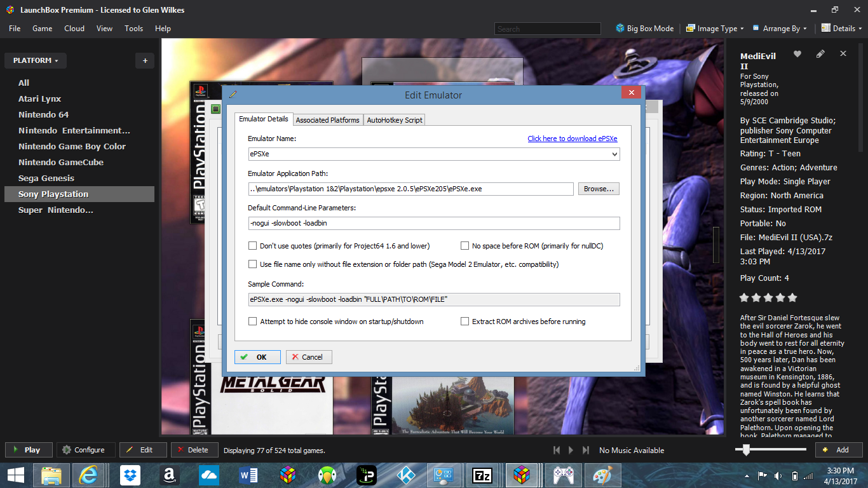Click the fifth star rating
The width and height of the screenshot is (868, 488).
click(792, 297)
